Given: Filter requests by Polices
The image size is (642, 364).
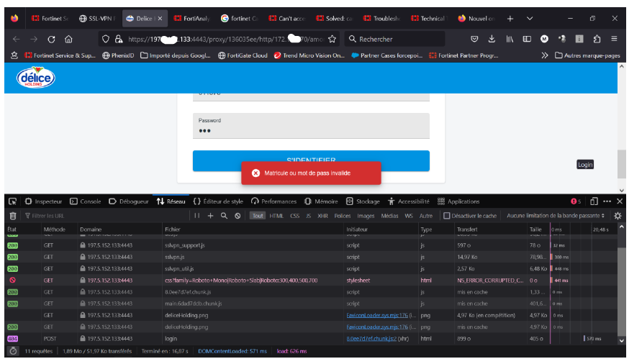Looking at the screenshot, I should coord(343,216).
